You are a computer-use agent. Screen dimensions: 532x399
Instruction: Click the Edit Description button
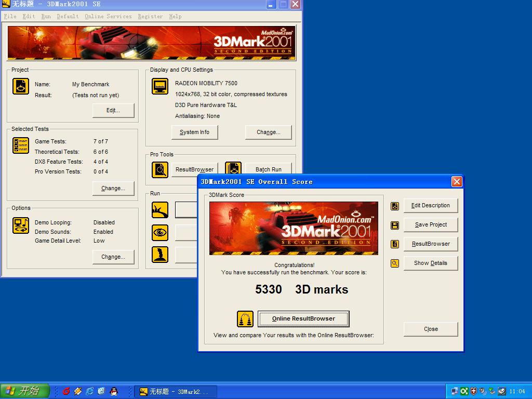point(431,206)
